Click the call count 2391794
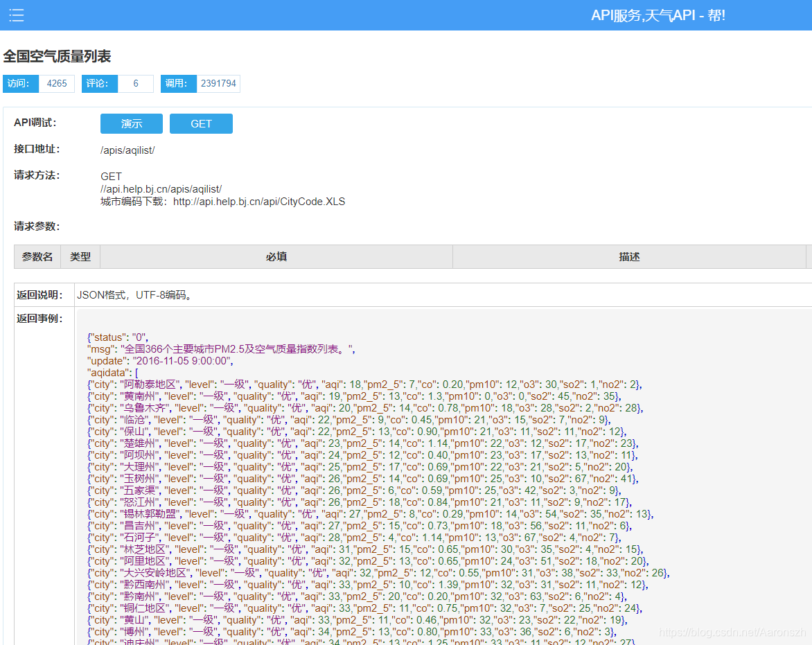This screenshot has height=645, width=812. (218, 83)
